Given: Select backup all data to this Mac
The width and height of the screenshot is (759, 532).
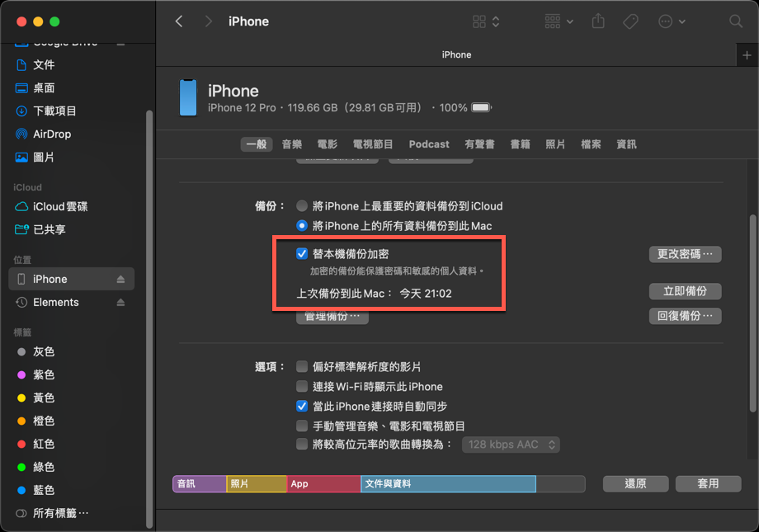Looking at the screenshot, I should (x=302, y=225).
